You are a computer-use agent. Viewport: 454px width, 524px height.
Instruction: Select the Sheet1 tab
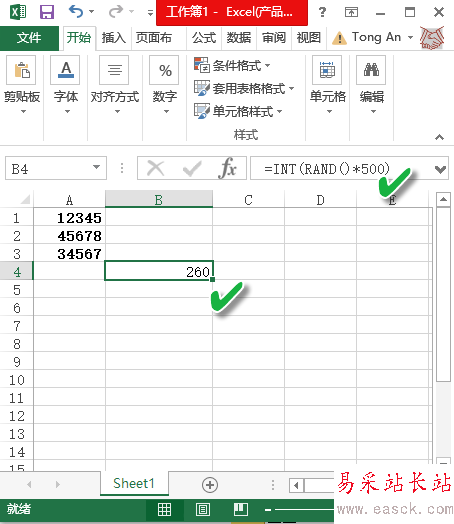(x=134, y=483)
